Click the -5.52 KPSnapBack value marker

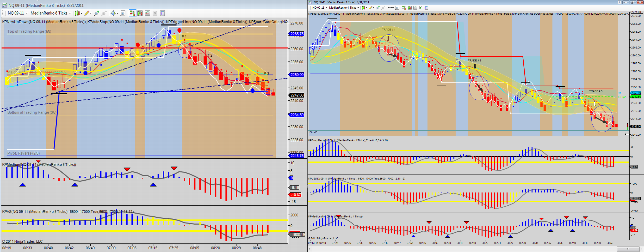pos(634,167)
